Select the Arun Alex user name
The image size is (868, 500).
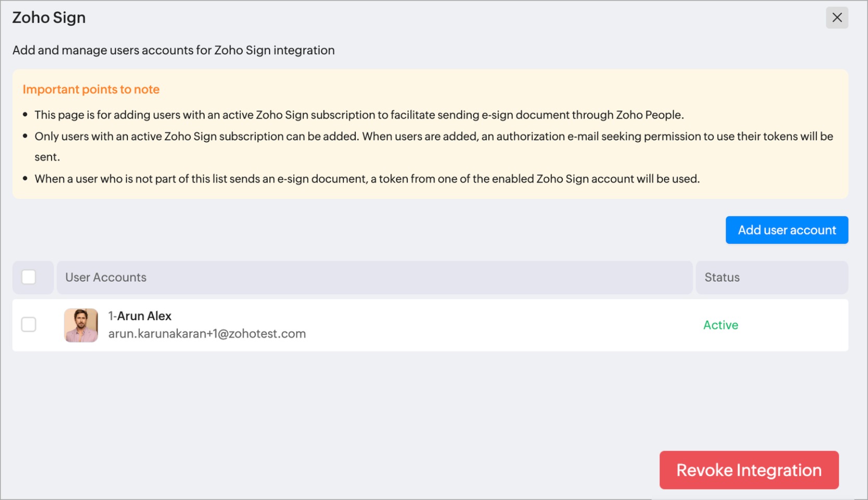144,316
